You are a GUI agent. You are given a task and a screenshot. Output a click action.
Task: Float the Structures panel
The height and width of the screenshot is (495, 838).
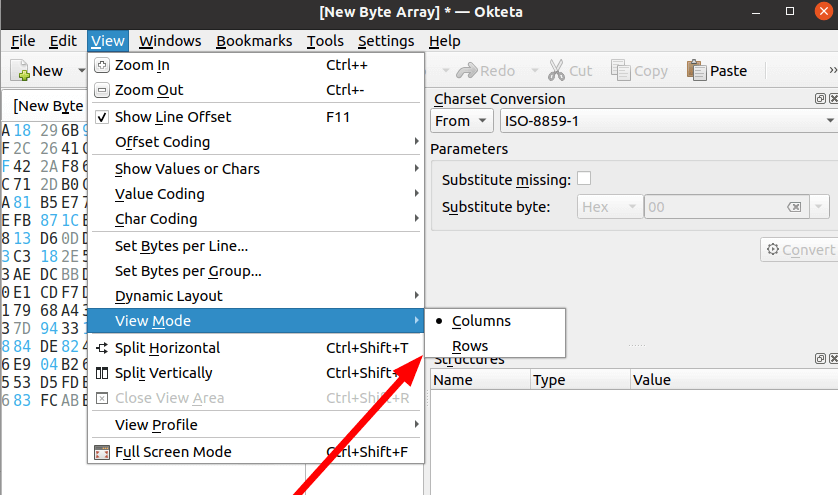click(x=820, y=359)
